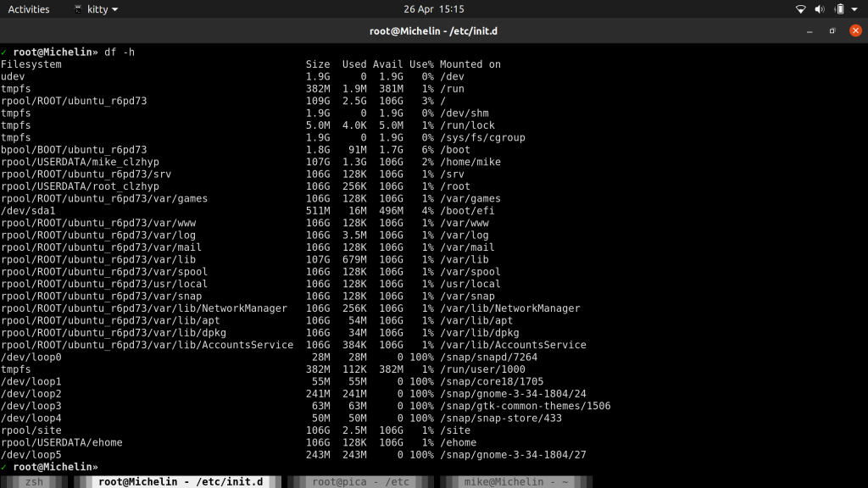Click the kitty app icon in top bar

coord(78,9)
